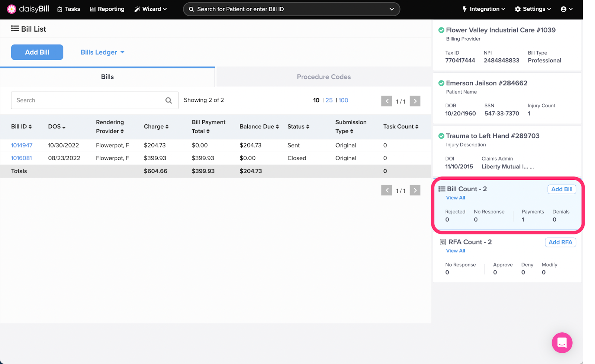Click the daisyBill flower logo

pyautogui.click(x=12, y=9)
